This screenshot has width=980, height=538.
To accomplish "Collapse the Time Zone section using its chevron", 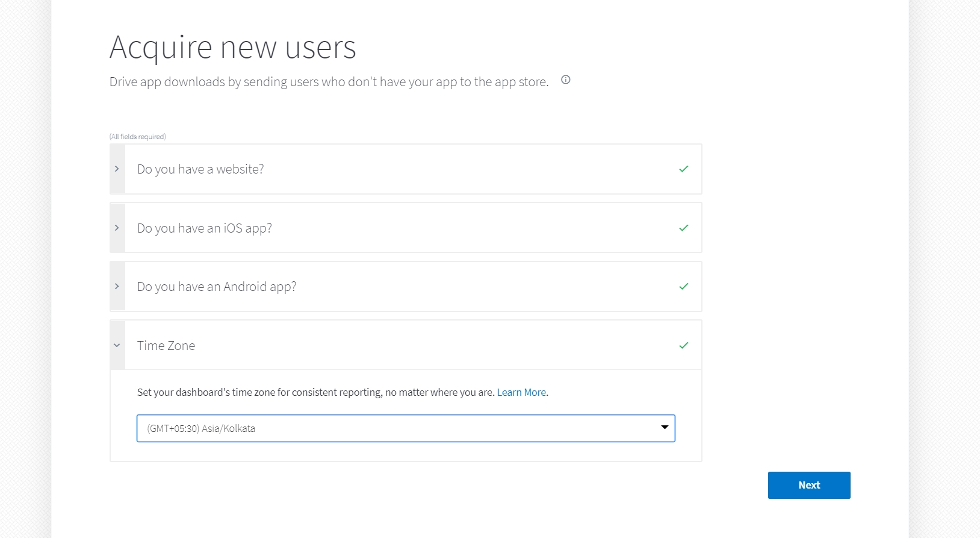I will coord(117,346).
